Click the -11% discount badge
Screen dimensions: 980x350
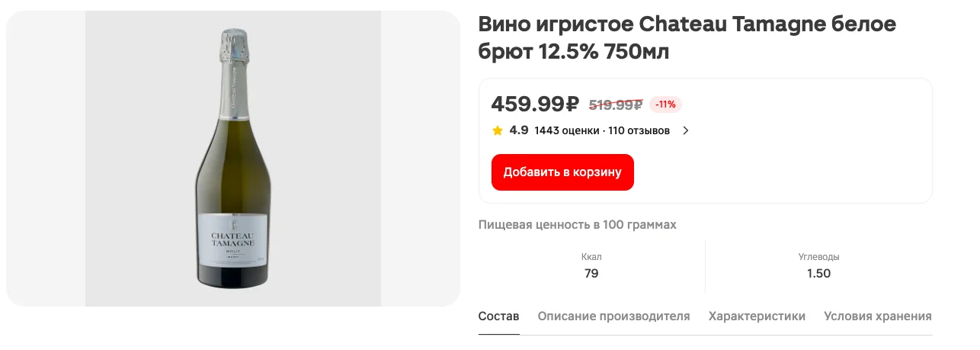point(665,104)
